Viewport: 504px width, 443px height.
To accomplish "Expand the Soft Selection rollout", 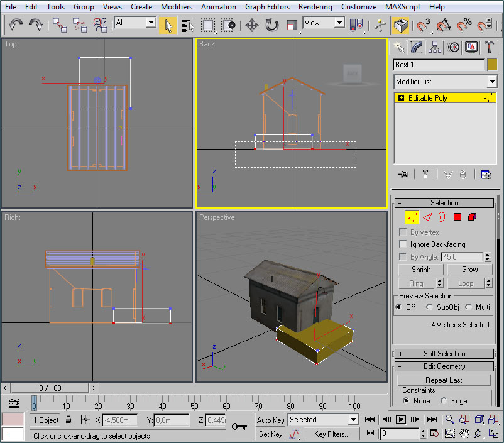I will pos(444,354).
